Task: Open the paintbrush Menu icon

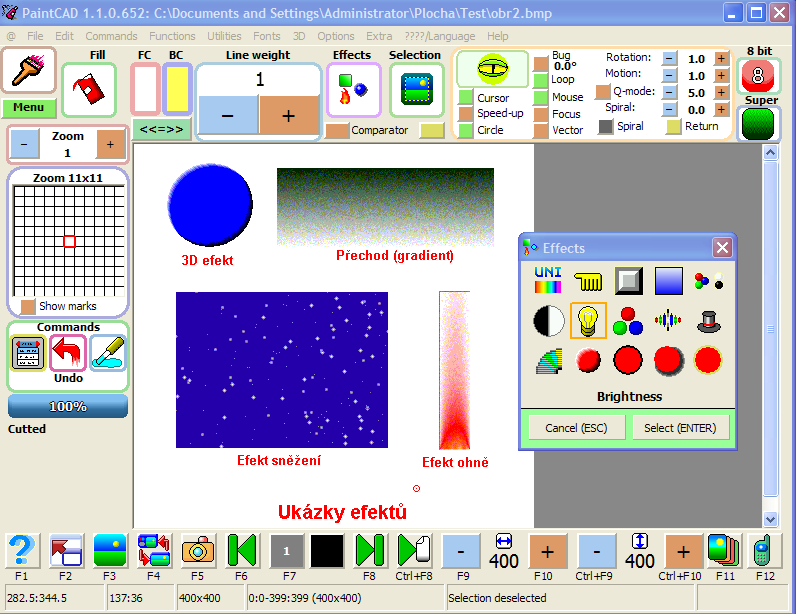Action: (x=28, y=70)
